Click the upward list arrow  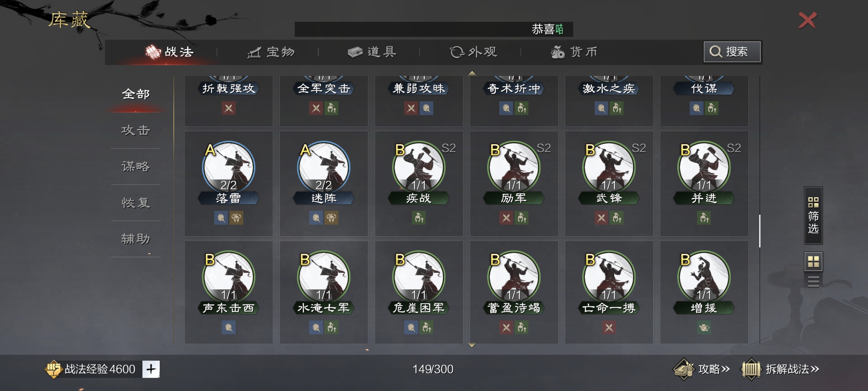click(x=472, y=73)
